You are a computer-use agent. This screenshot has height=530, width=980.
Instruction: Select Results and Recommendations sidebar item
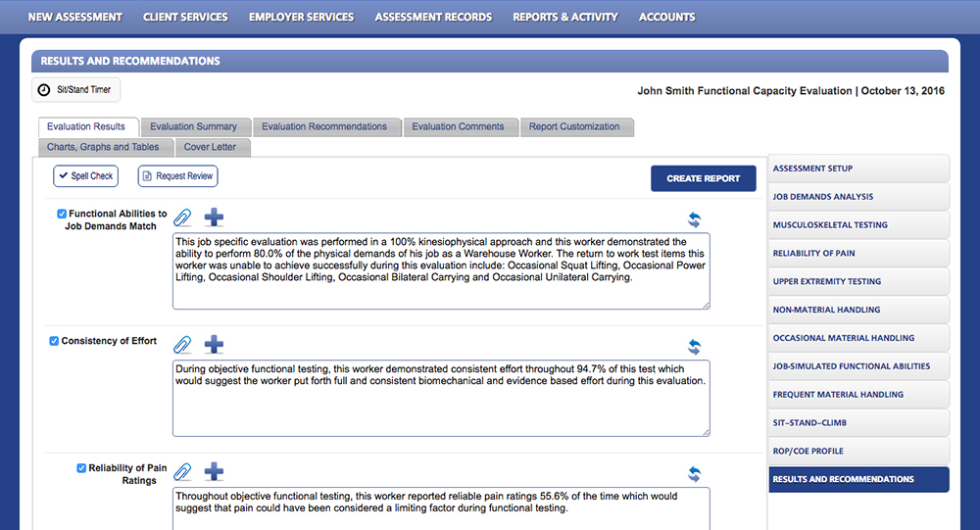858,479
